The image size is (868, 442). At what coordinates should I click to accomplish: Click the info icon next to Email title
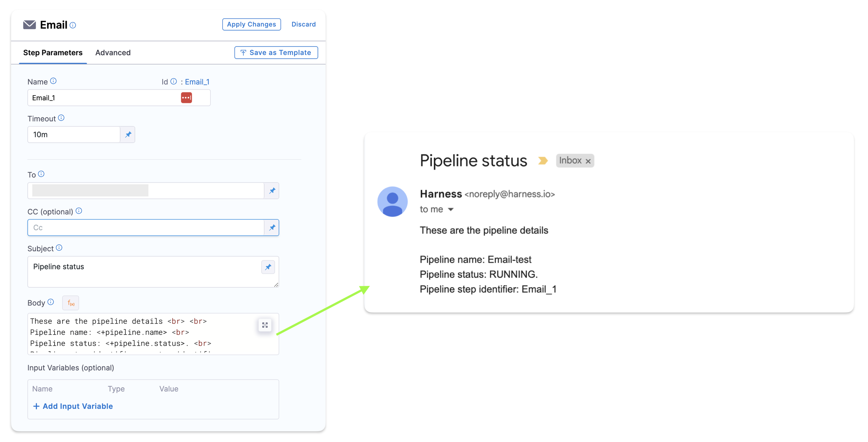coord(73,25)
